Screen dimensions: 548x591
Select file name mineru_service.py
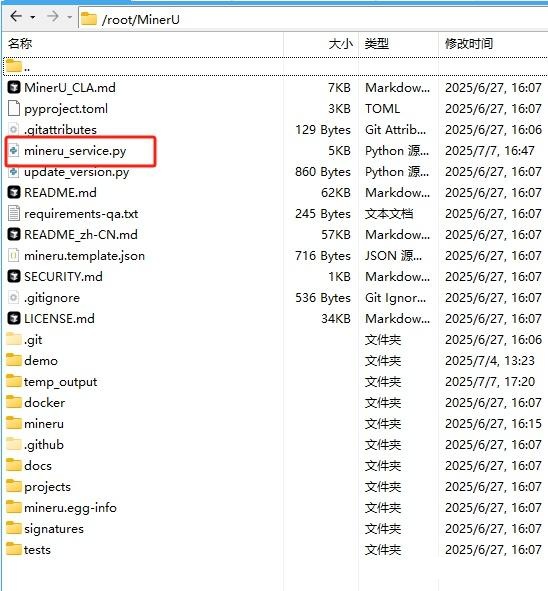coord(75,151)
